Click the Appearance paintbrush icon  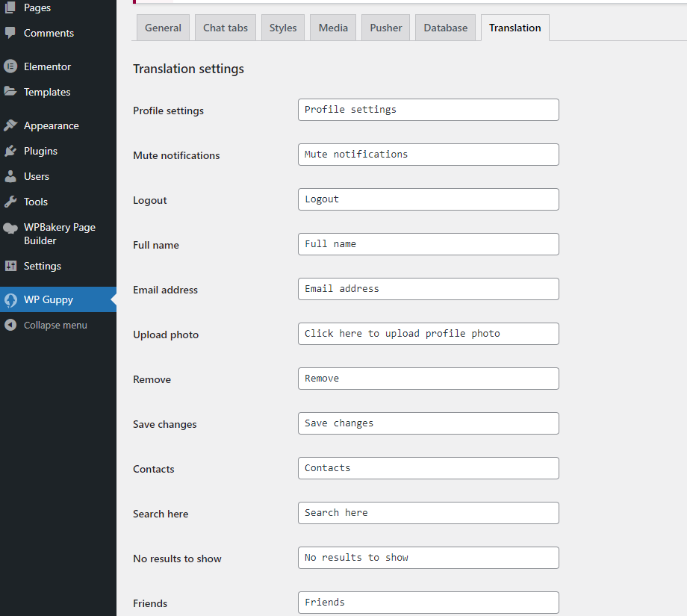(x=10, y=125)
